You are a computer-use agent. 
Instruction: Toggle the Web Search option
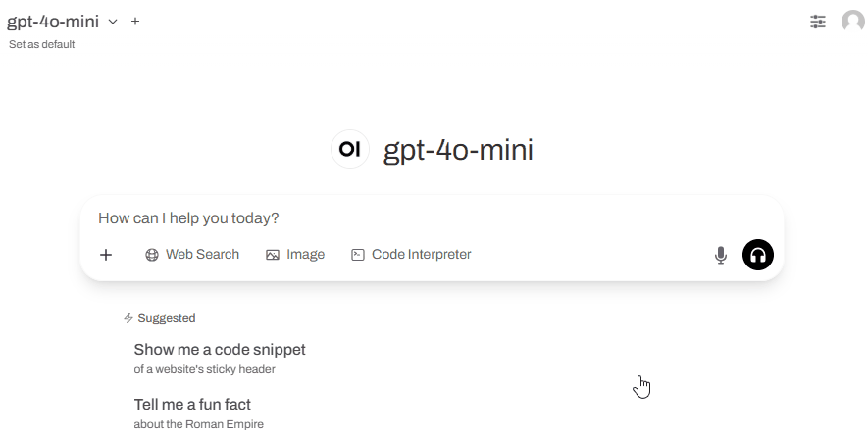pos(192,255)
